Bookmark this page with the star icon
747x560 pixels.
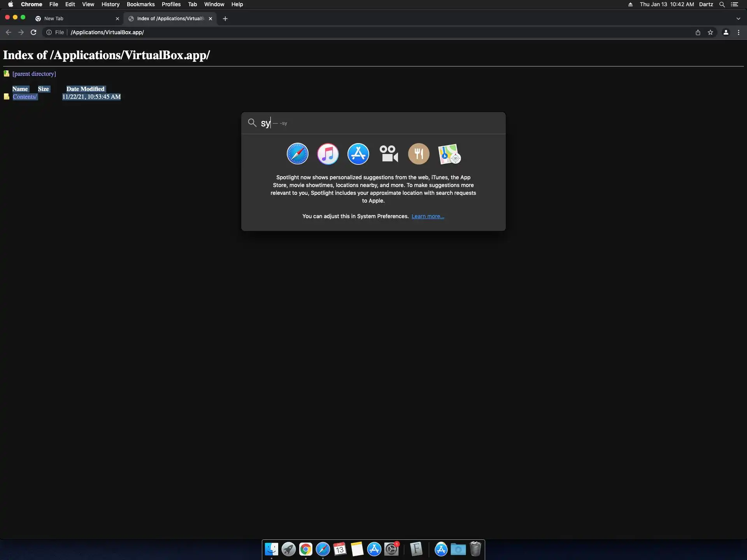click(710, 32)
